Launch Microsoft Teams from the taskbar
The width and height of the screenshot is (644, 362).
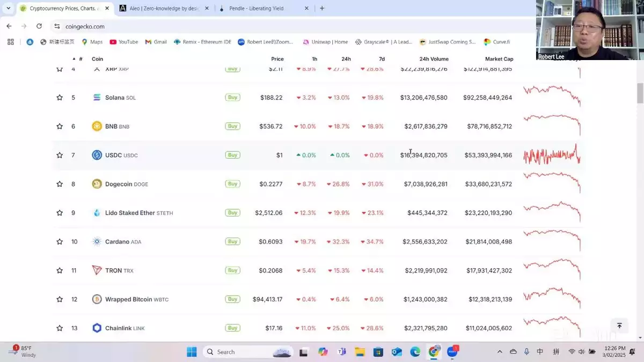[341, 352]
